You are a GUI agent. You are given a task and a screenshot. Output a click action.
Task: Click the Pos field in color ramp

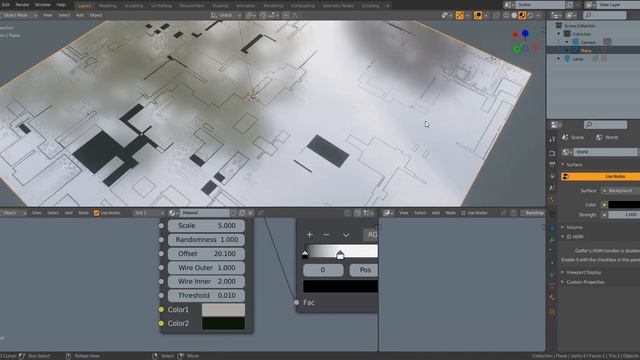[x=364, y=270]
